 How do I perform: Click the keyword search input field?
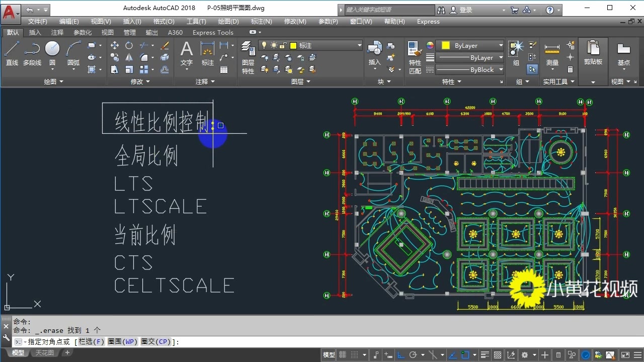click(390, 10)
